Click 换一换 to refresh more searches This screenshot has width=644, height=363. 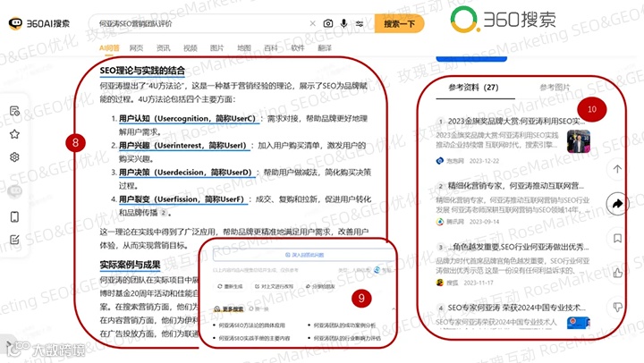258,308
